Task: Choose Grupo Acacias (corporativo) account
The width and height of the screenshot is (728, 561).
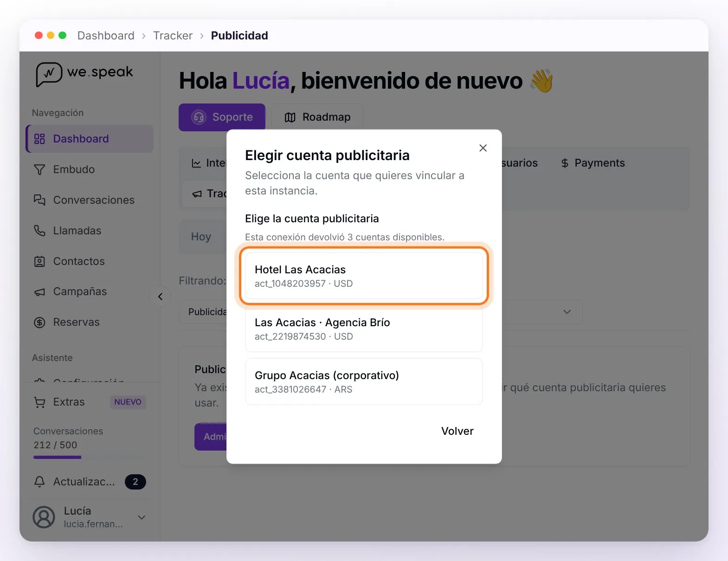Action: [364, 382]
